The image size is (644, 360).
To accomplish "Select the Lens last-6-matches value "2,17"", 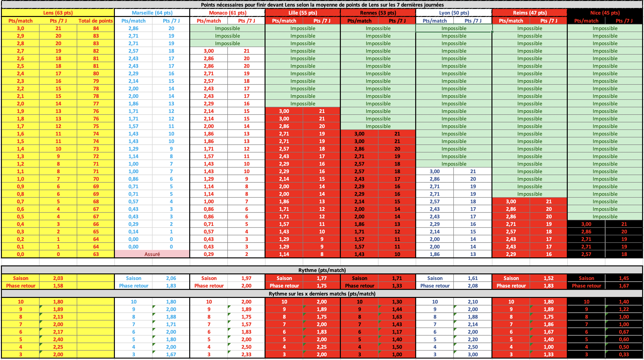I will pyautogui.click(x=58, y=332).
